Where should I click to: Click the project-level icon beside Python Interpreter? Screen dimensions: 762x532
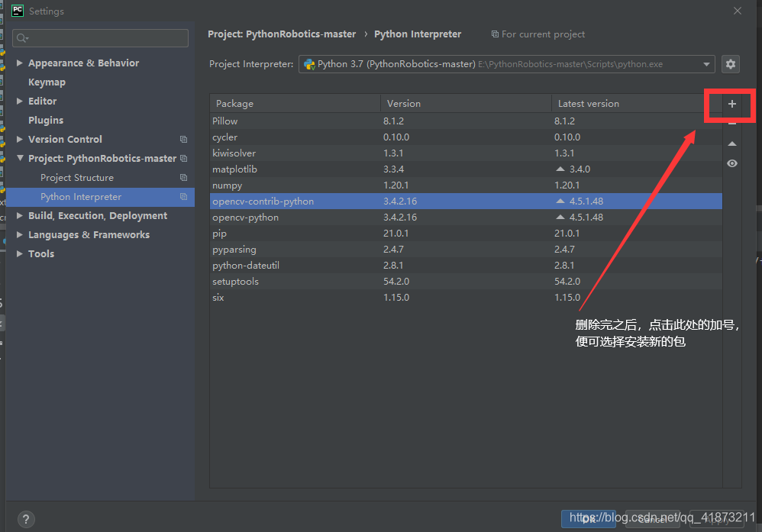(x=183, y=197)
